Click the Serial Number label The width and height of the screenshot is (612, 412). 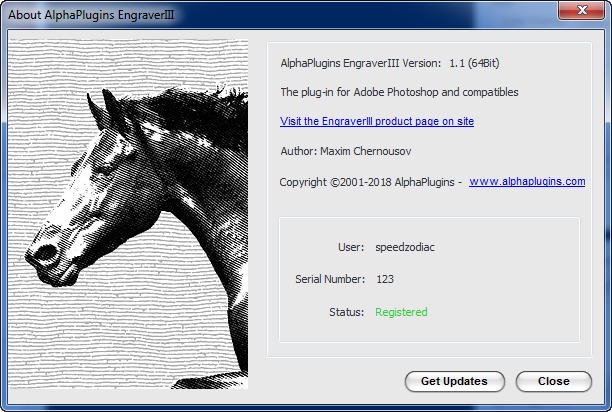point(330,279)
